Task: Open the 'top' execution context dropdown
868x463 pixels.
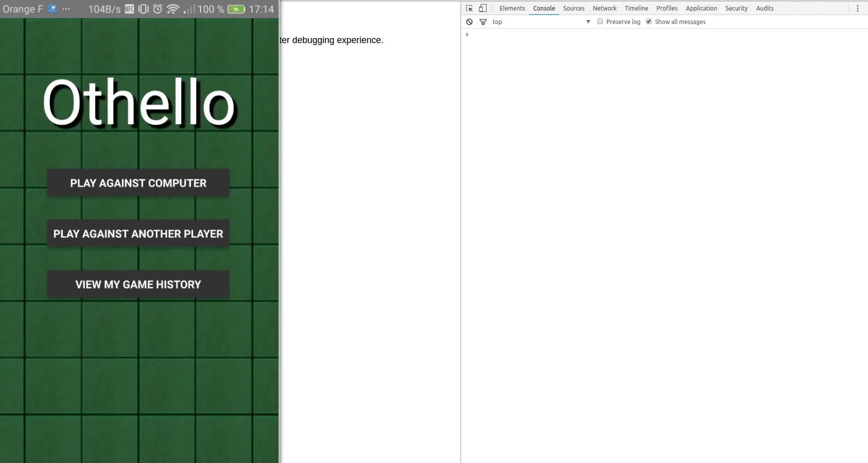Action: (541, 22)
